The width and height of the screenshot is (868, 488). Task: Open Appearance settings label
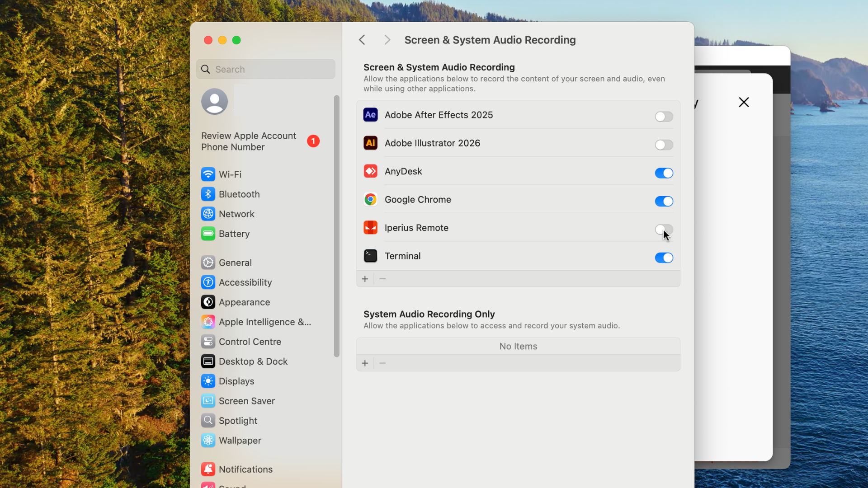tap(244, 302)
